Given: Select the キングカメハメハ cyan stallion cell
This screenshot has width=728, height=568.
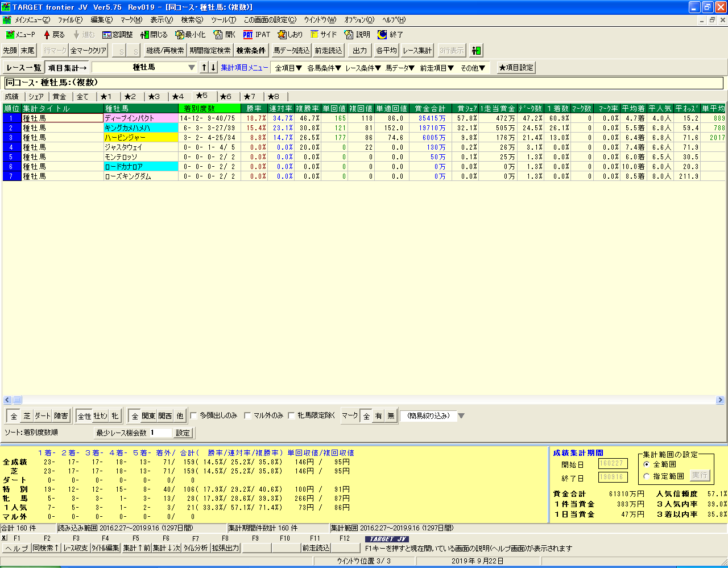Looking at the screenshot, I should tap(141, 128).
